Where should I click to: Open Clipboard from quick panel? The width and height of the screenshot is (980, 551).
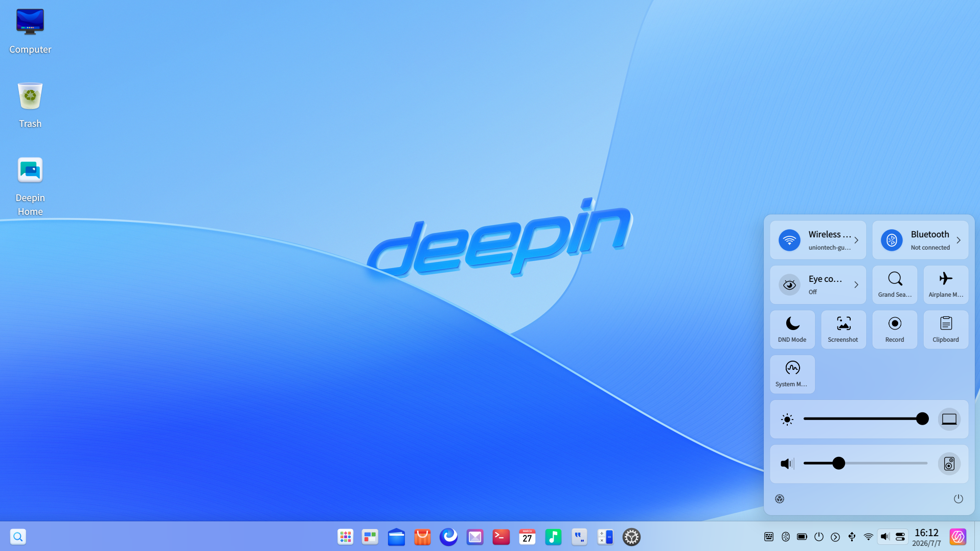point(946,329)
